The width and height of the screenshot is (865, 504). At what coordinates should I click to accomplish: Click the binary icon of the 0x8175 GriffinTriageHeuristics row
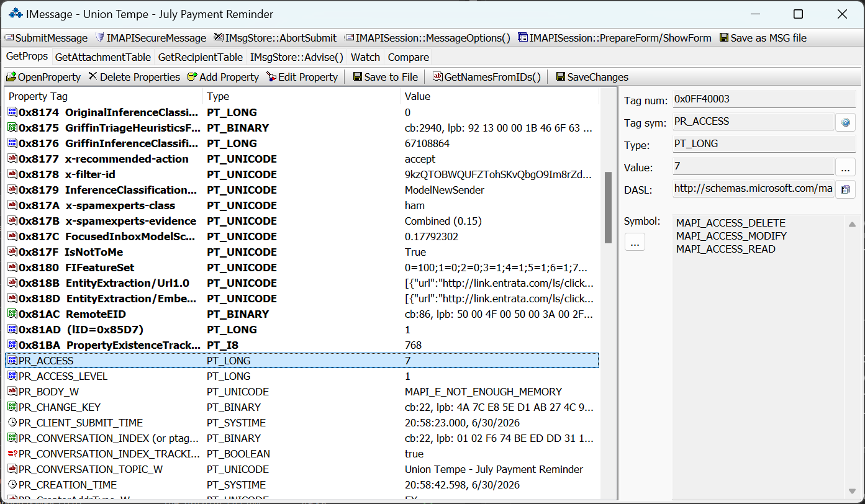pos(12,128)
